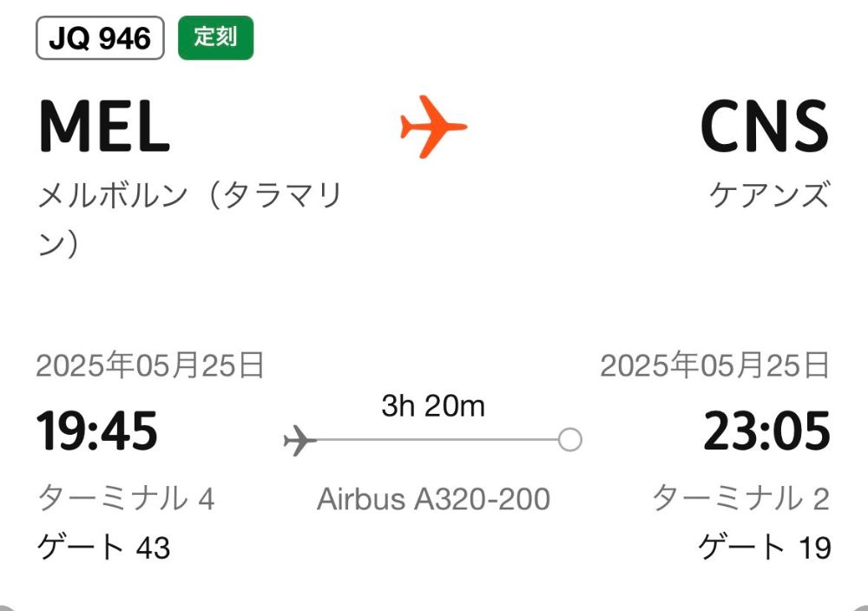Select the CNS arrival airport code
868x611 pixels.
[x=765, y=126]
